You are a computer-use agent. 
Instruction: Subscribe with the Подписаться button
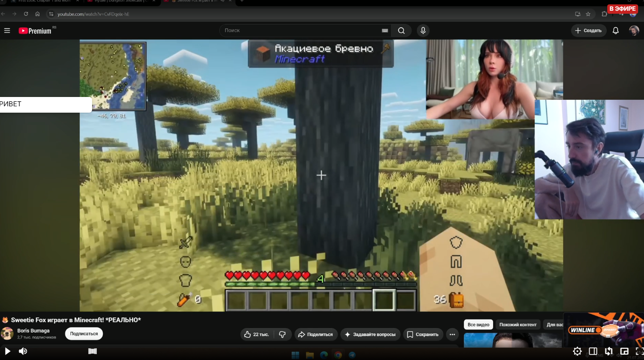click(x=84, y=334)
